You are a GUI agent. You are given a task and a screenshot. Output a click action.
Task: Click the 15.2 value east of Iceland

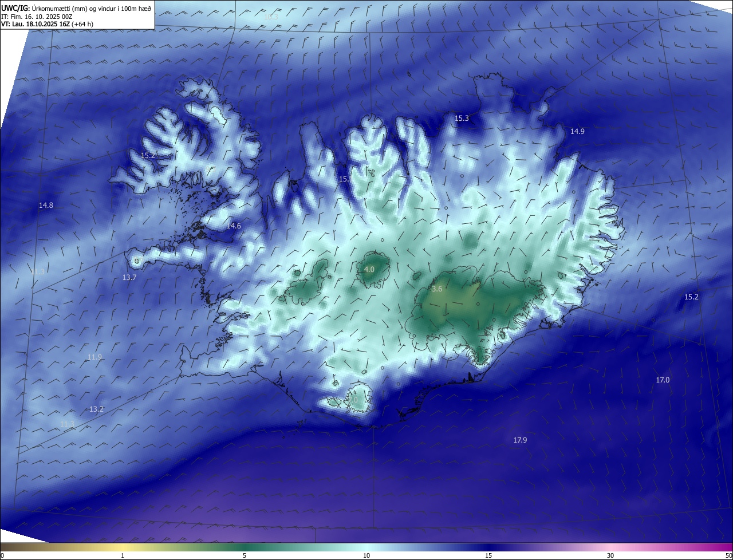691,297
